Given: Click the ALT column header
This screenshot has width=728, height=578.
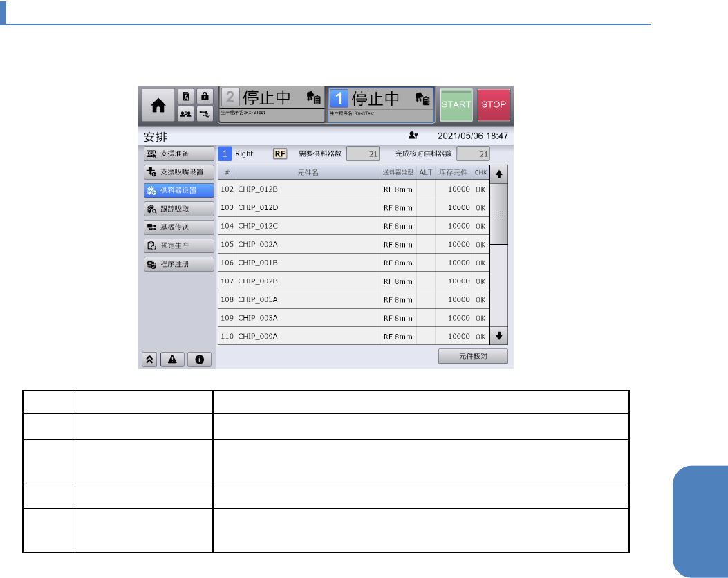Looking at the screenshot, I should (x=426, y=172).
